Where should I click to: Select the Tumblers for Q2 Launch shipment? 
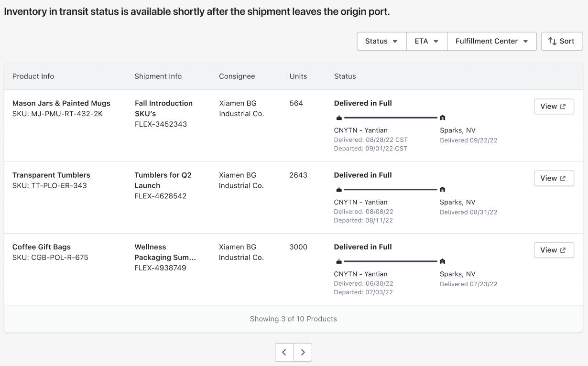point(163,180)
